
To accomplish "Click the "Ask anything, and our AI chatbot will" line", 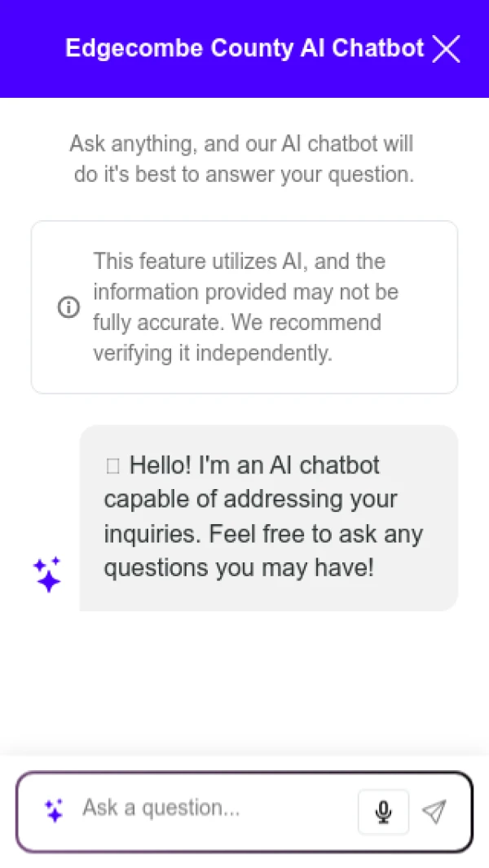I will coord(241,144).
